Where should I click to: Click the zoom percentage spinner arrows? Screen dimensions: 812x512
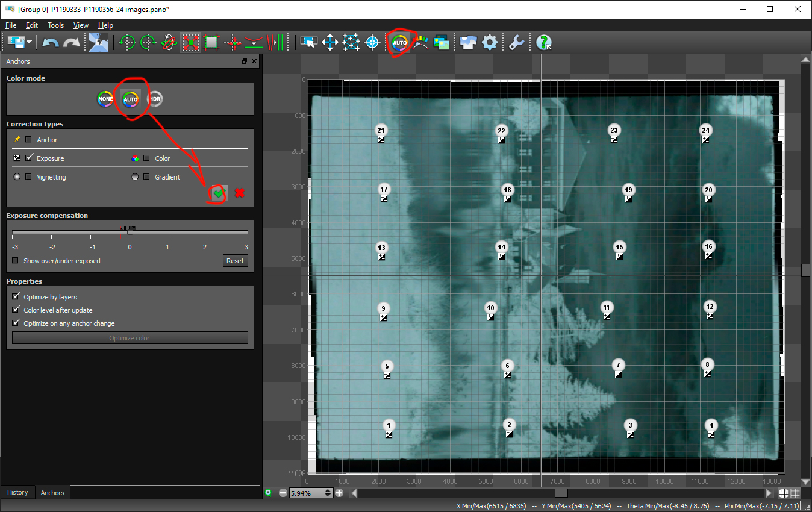(328, 493)
